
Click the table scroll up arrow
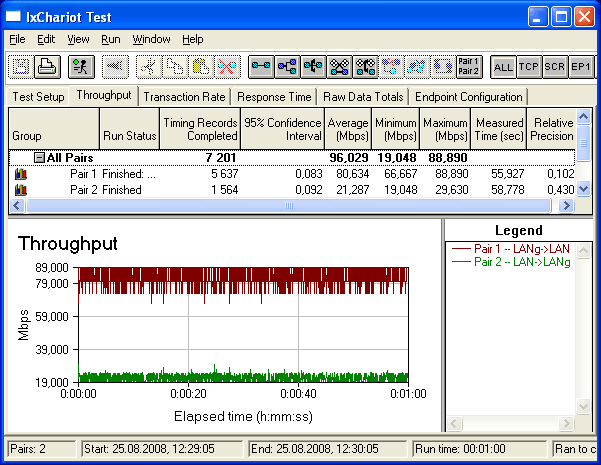point(583,116)
